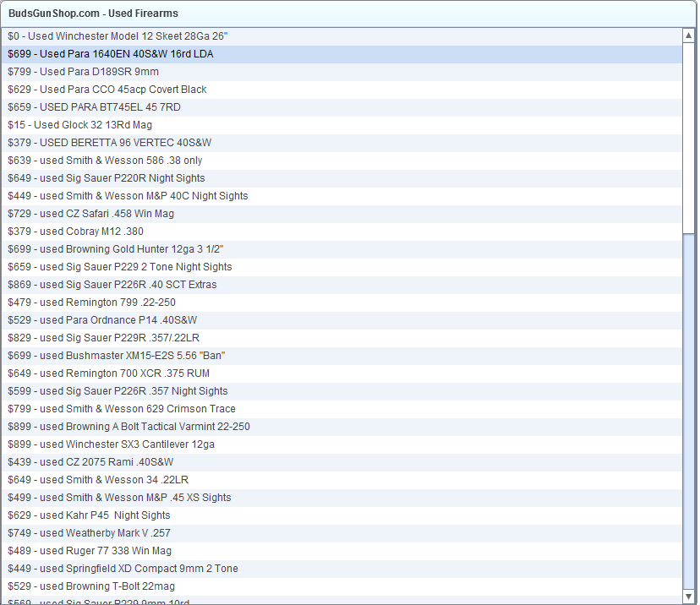Choose Used Para CCO 45acp Covert Black
This screenshot has width=700, height=605.
point(342,90)
